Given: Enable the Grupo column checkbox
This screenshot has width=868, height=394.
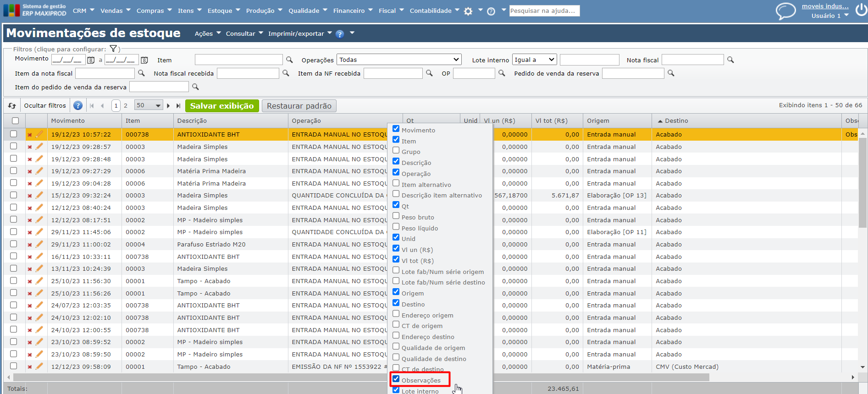Looking at the screenshot, I should coord(396,150).
